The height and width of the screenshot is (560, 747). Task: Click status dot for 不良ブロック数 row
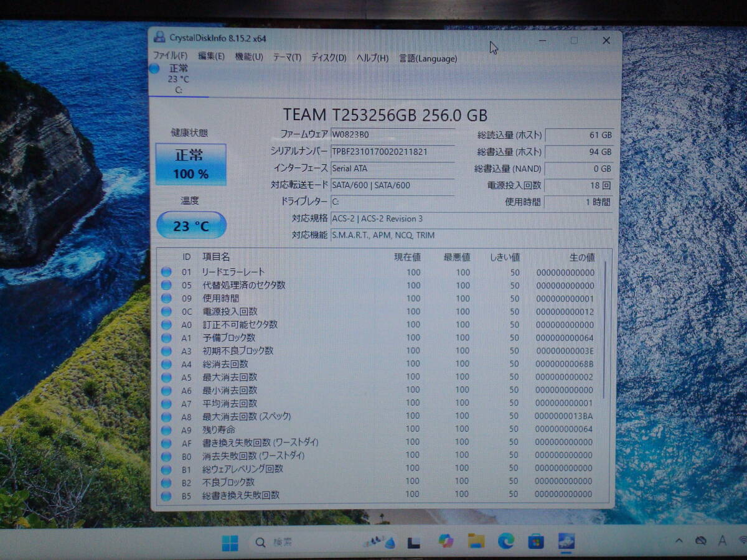(x=166, y=482)
